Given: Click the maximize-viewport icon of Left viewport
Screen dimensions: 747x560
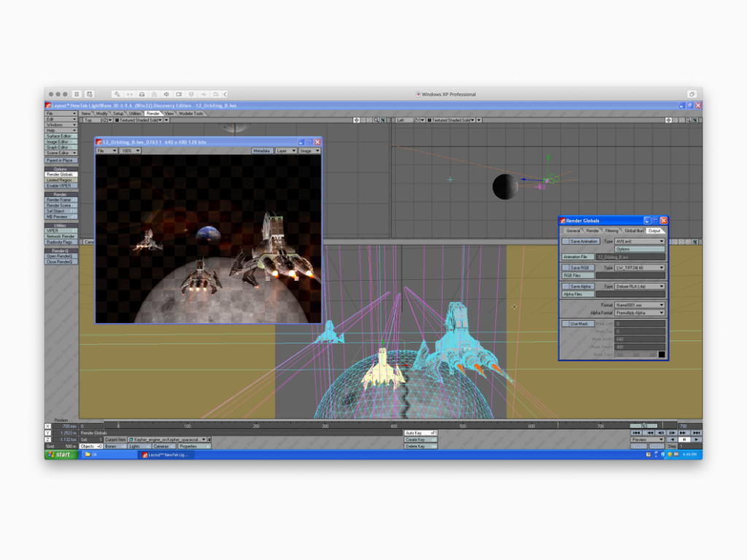Looking at the screenshot, I should point(695,120).
